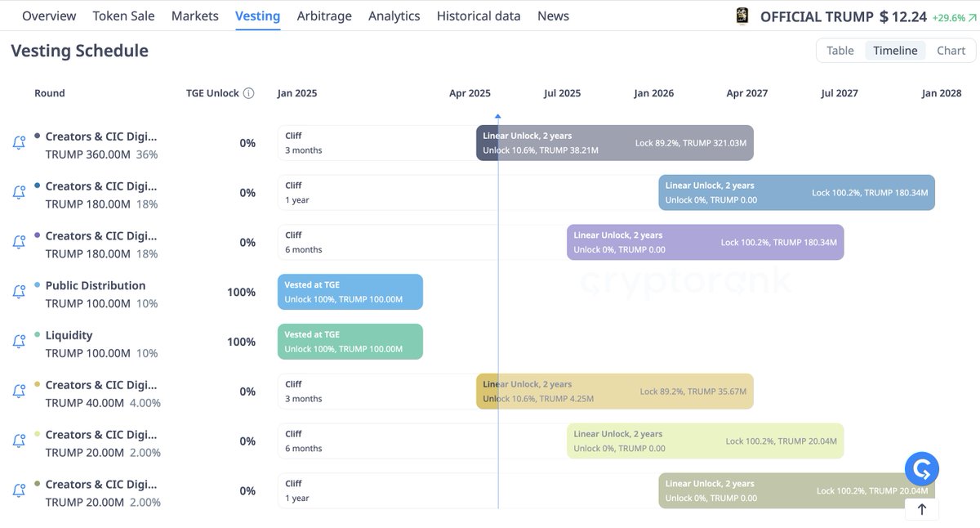Switch to the Token Sale tab
This screenshot has width=980, height=528.
(124, 16)
